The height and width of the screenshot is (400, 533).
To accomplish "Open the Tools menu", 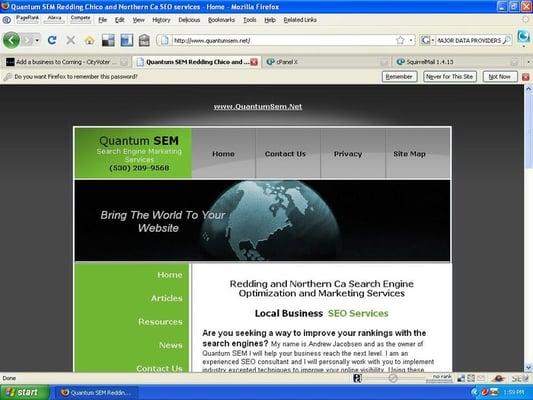I will (250, 20).
